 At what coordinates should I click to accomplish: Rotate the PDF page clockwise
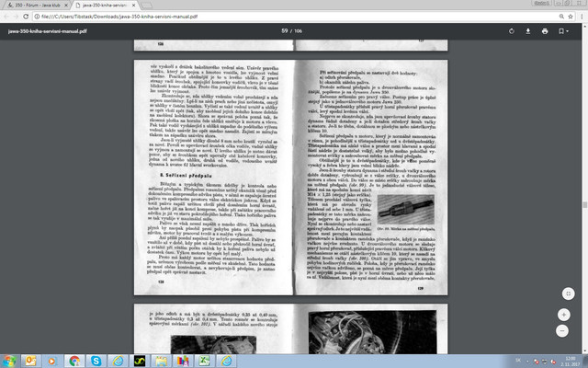point(512,31)
